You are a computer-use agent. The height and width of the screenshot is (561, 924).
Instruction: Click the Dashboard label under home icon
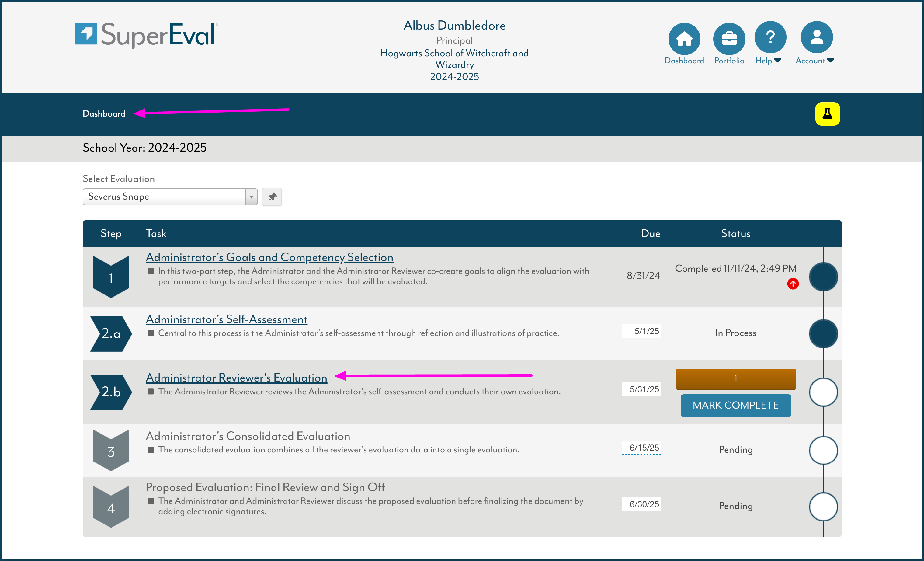684,60
